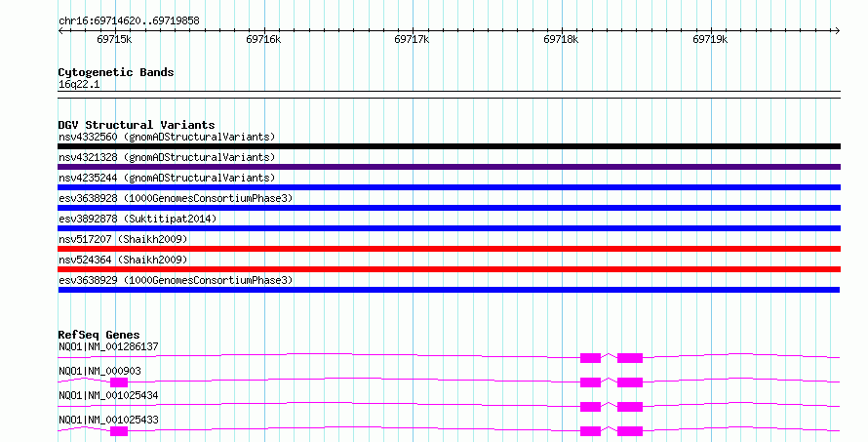The height and width of the screenshot is (442, 868).
Task: Click the nsv4235244 (gnomADStructuralVariants) label
Action: [167, 178]
